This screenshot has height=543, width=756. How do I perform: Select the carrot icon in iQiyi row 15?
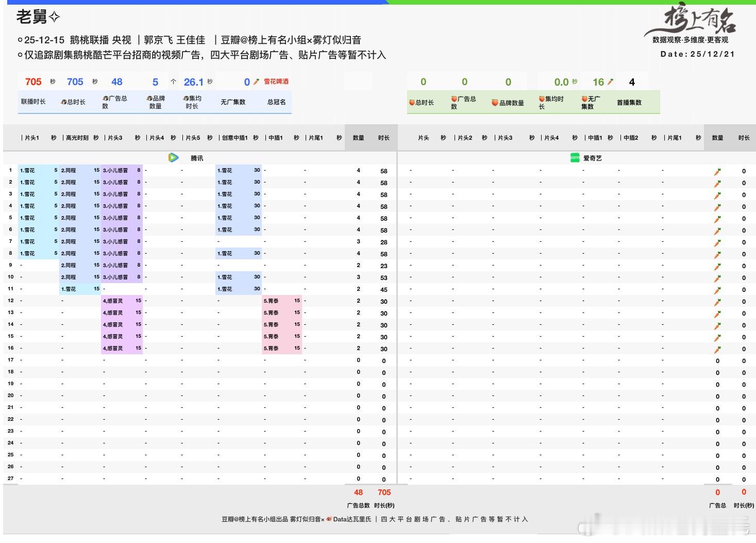717,337
